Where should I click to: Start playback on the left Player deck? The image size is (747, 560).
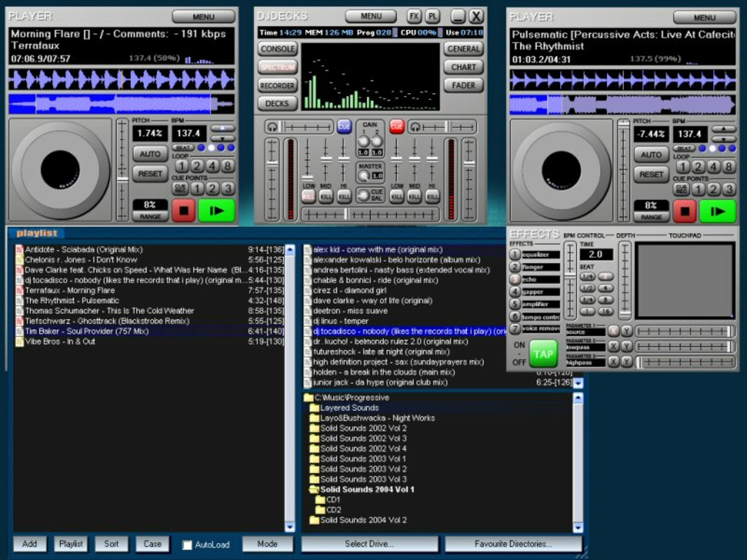[218, 210]
